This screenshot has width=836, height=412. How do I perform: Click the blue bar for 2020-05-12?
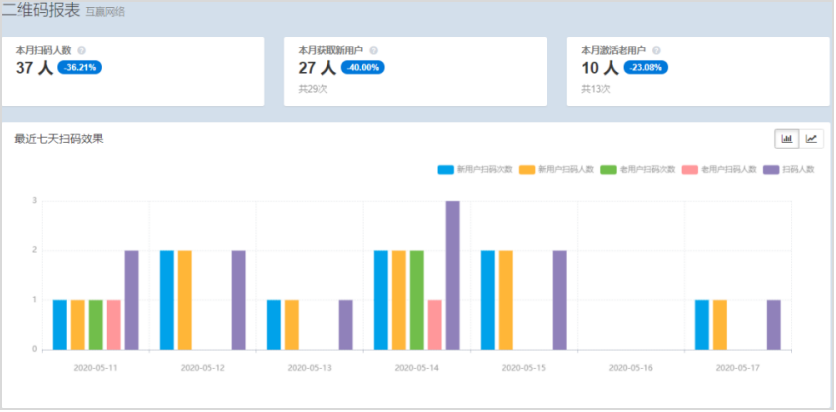167,300
